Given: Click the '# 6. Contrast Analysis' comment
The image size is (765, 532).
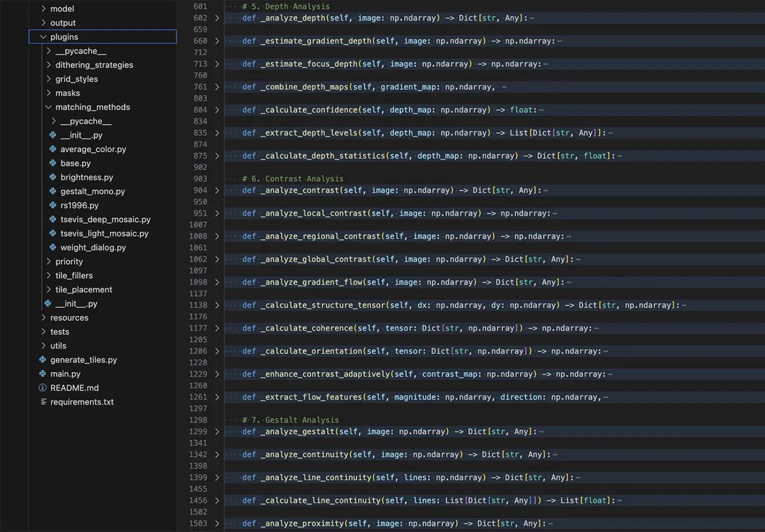Looking at the screenshot, I should pyautogui.click(x=293, y=179).
